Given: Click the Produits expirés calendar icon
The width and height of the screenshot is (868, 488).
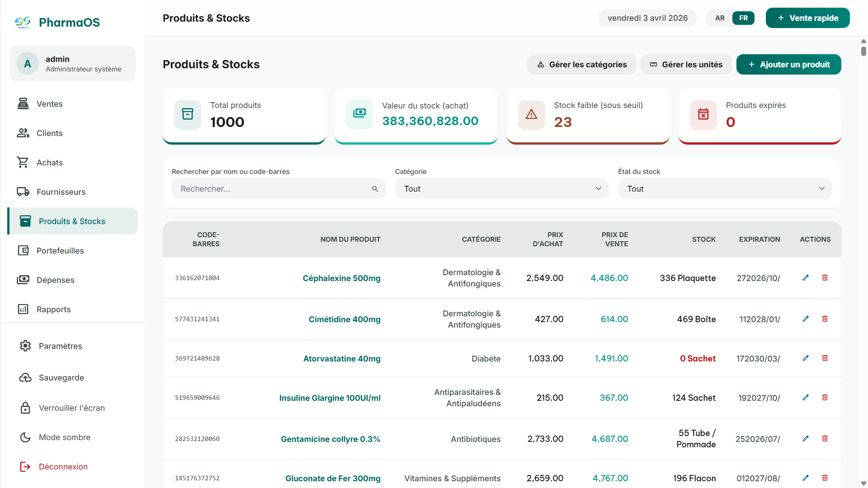Looking at the screenshot, I should click(x=703, y=115).
